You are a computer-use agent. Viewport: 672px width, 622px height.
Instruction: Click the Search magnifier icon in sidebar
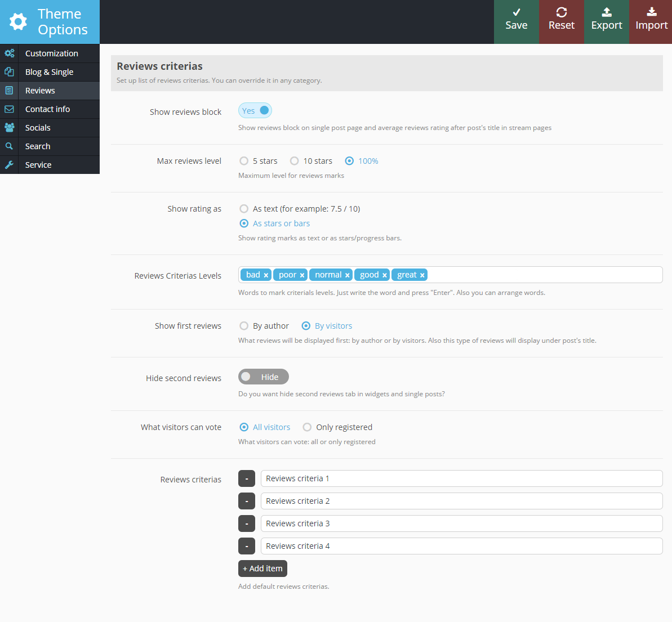(9, 146)
